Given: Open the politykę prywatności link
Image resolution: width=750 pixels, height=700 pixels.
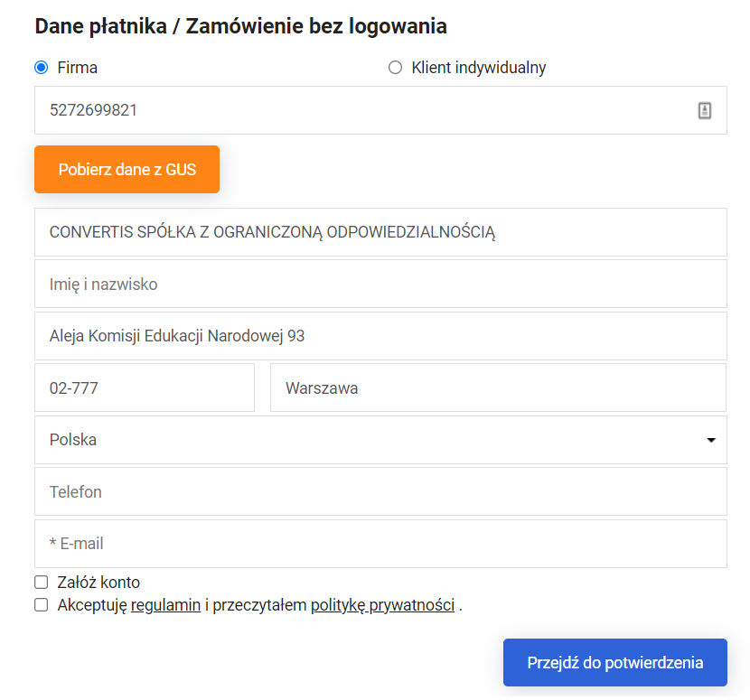Looking at the screenshot, I should (382, 605).
